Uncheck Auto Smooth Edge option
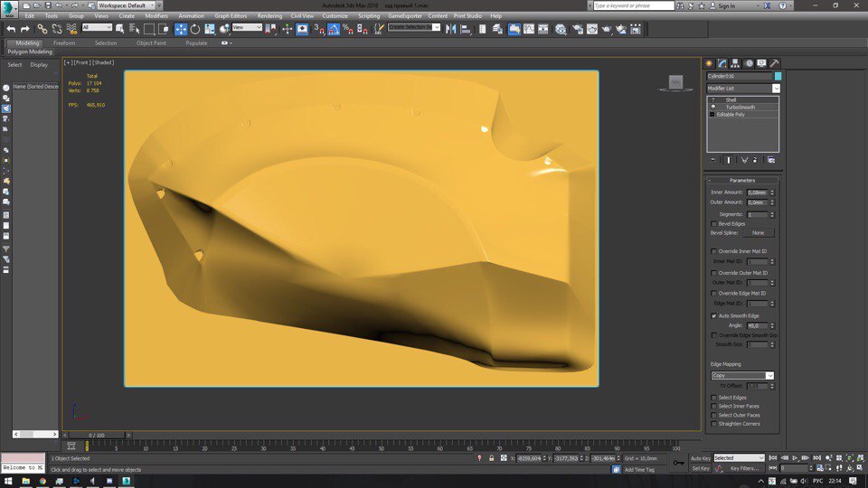The height and width of the screenshot is (488, 868). (714, 315)
